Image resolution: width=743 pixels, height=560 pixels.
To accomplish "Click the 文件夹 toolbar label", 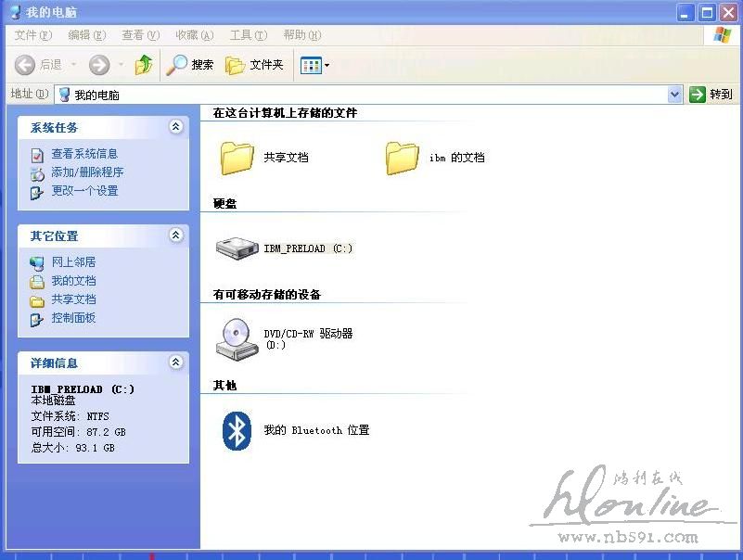I will pyautogui.click(x=266, y=64).
